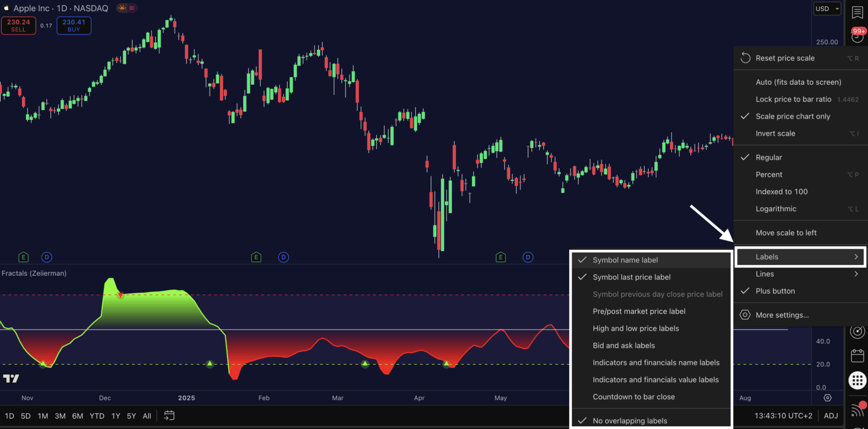Click the dividend D marker near November
868x429 pixels.
46,257
